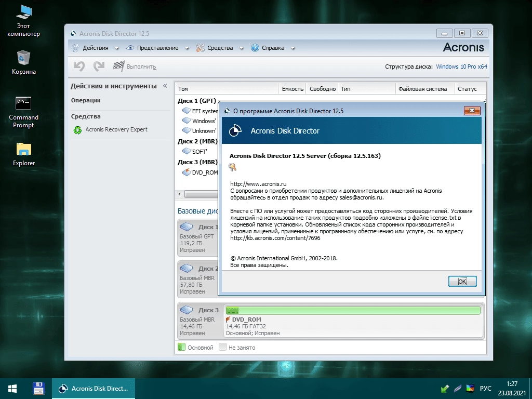The height and width of the screenshot is (399, 532).
Task: Expand dropdown arrow next to Средства menu
Action: pos(241,48)
